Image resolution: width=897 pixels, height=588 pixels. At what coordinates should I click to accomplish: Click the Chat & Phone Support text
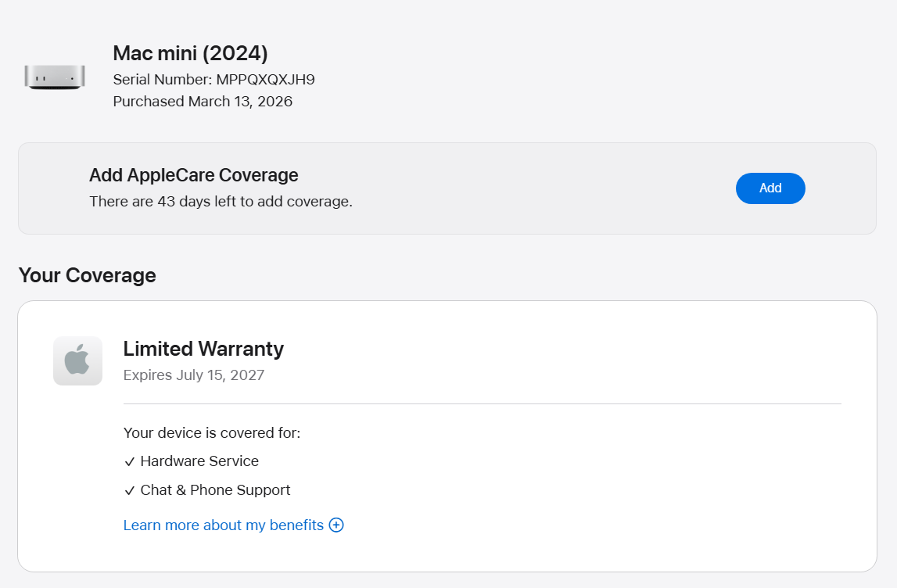pos(216,490)
